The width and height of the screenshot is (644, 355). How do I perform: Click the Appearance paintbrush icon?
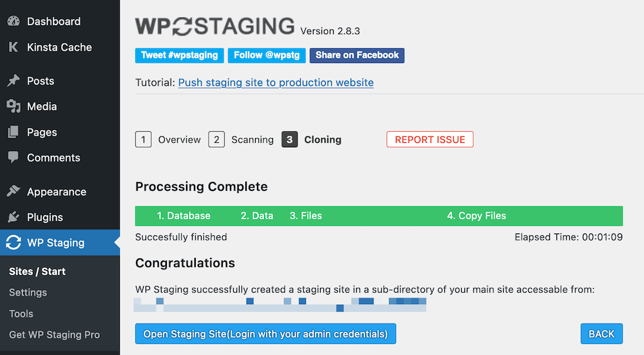pos(14,192)
